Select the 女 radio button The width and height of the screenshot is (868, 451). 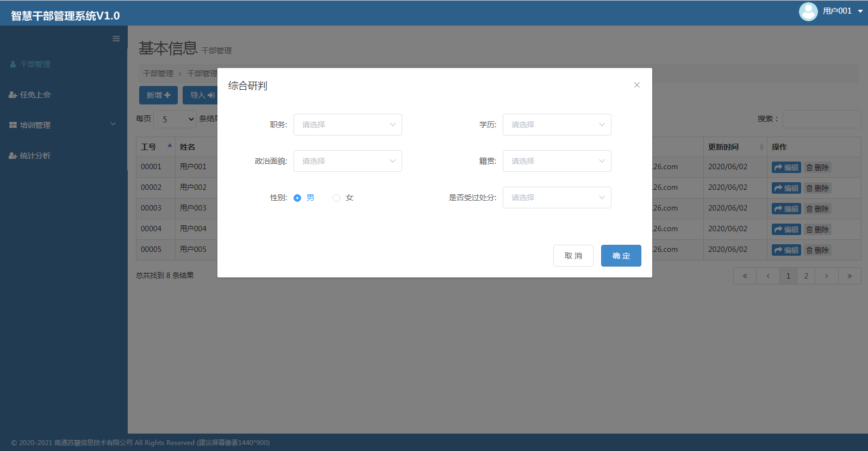336,198
